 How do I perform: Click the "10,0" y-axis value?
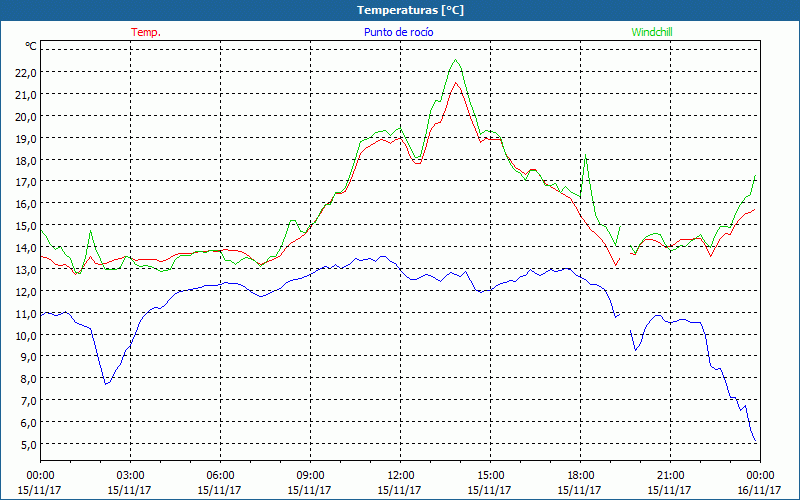click(x=26, y=336)
